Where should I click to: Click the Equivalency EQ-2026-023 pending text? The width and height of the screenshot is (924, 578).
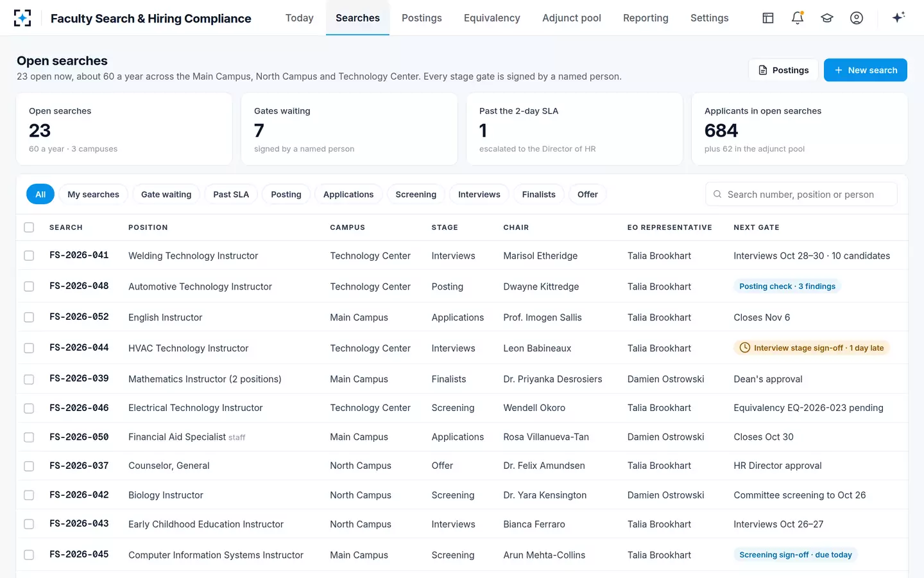(809, 408)
